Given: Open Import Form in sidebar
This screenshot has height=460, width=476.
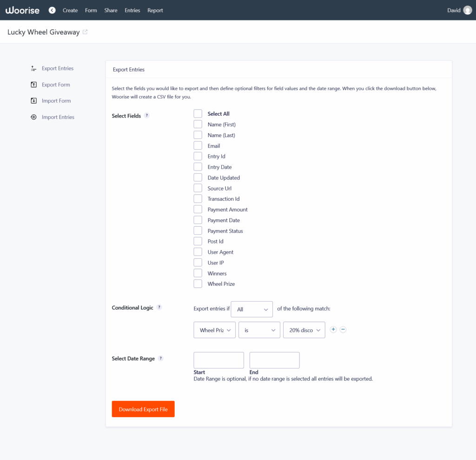Looking at the screenshot, I should point(56,101).
